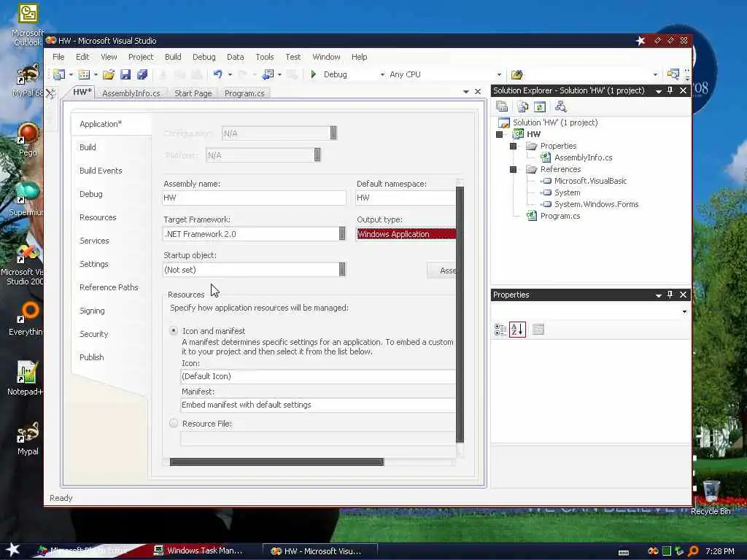Click the horizontal scrollbar of the Application page

(x=276, y=462)
